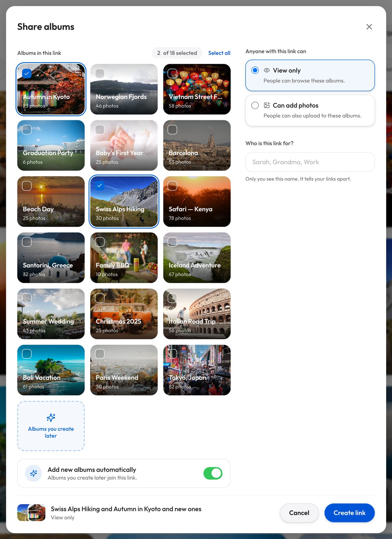
Task: Click the 'Albums in this link' label
Action: pyautogui.click(x=39, y=53)
